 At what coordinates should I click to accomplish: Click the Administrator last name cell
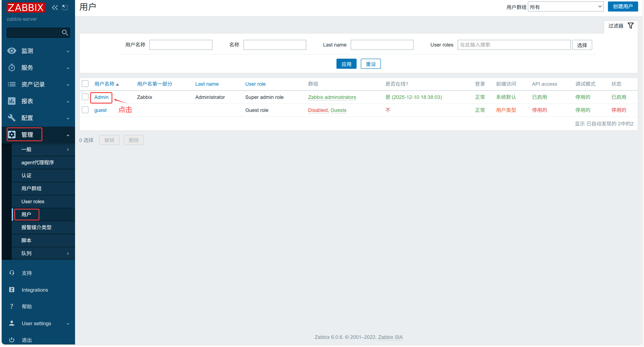coord(210,97)
